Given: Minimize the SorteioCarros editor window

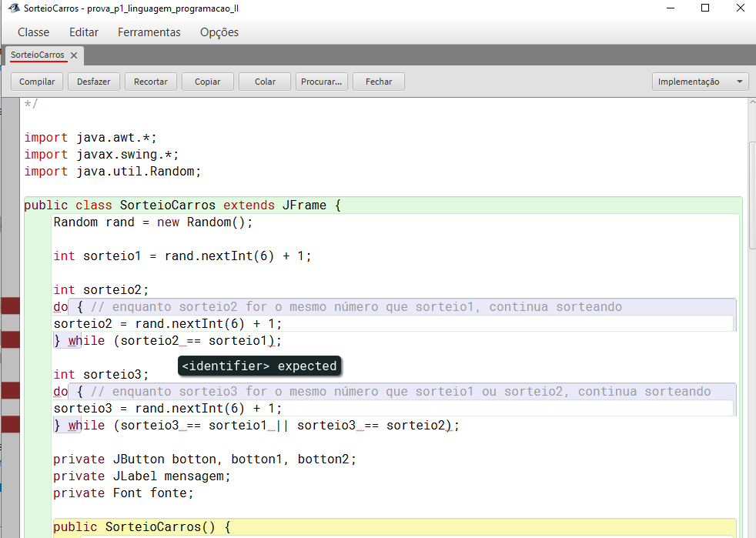Looking at the screenshot, I should coord(671,8).
